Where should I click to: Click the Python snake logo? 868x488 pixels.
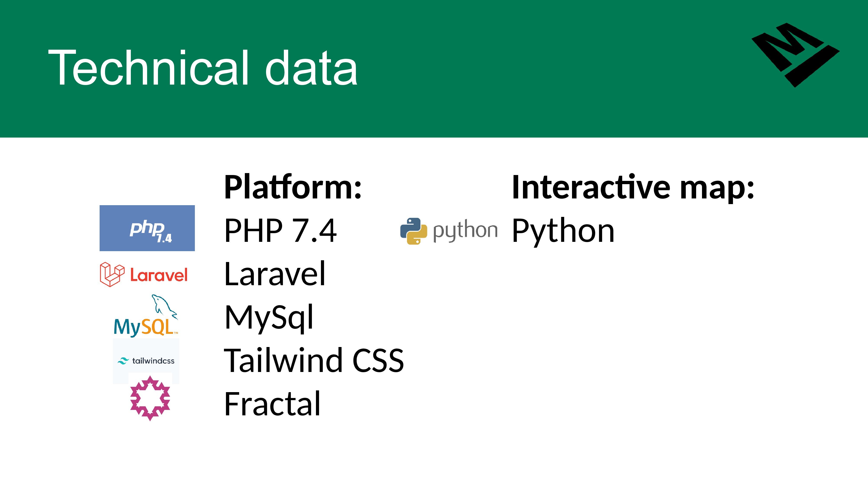(x=413, y=231)
